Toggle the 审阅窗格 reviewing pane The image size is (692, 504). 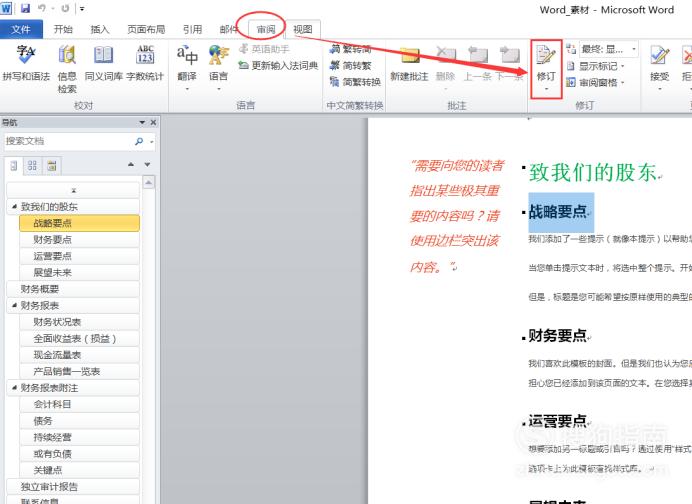click(x=596, y=83)
